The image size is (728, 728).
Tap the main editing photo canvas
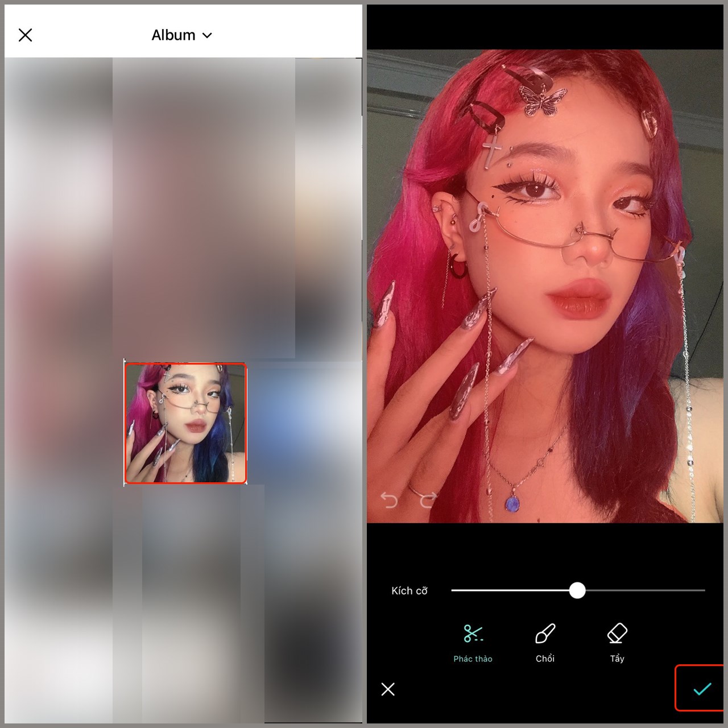coord(545,286)
